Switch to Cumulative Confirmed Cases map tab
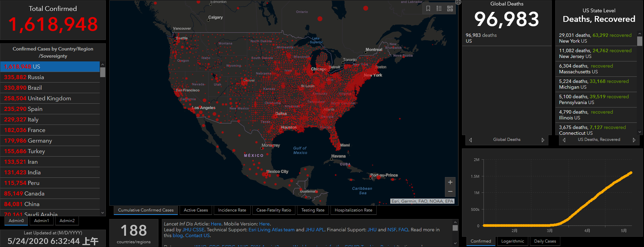This screenshot has width=644, height=247. coord(146,210)
